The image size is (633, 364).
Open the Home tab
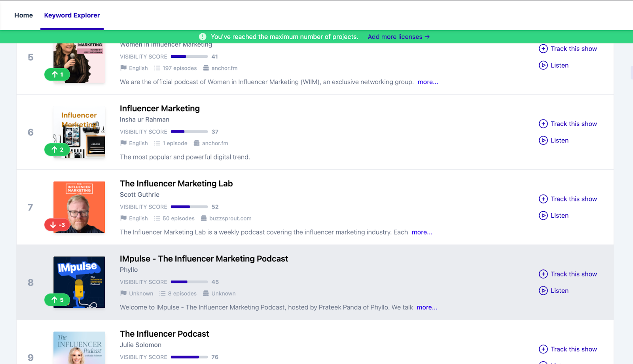point(24,15)
